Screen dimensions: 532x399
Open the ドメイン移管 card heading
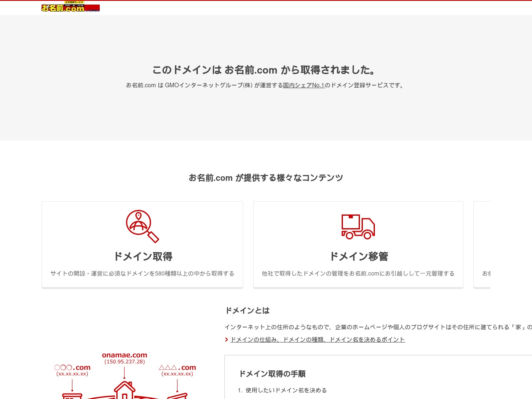(358, 256)
